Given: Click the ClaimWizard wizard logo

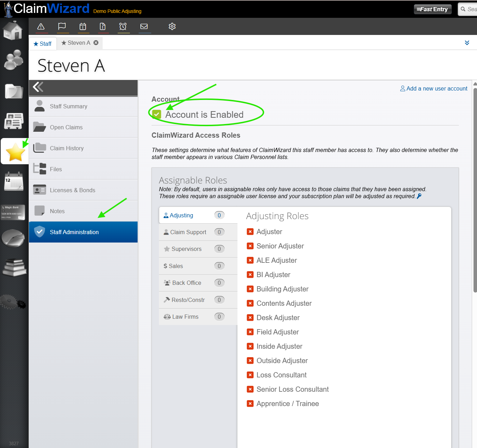Looking at the screenshot, I should coord(46,9).
